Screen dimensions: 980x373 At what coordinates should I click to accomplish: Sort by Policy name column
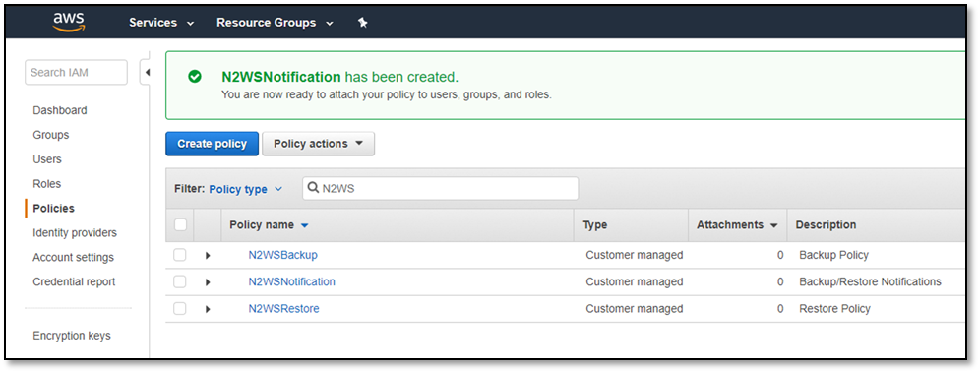[x=269, y=225]
